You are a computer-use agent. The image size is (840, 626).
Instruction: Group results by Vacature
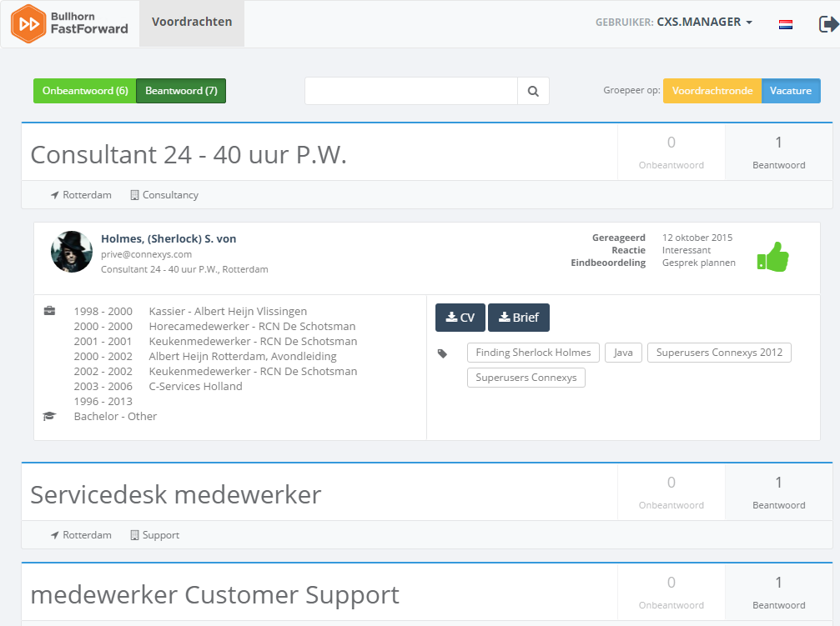coord(791,91)
